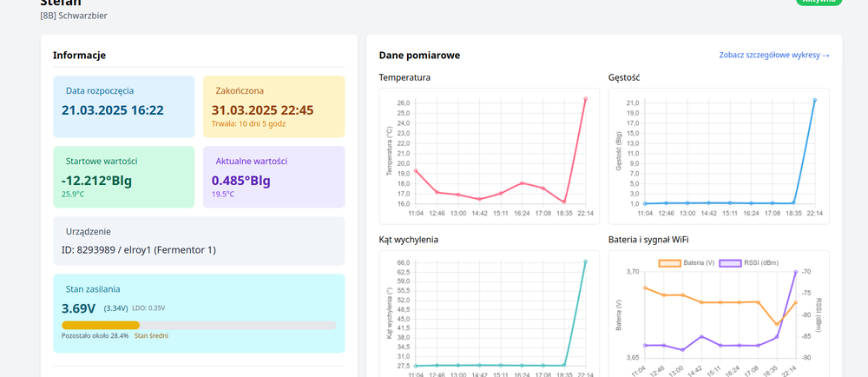This screenshot has width=868, height=377.
Task: Click the RSSI line's highest point at 22:14
Action: click(x=796, y=272)
